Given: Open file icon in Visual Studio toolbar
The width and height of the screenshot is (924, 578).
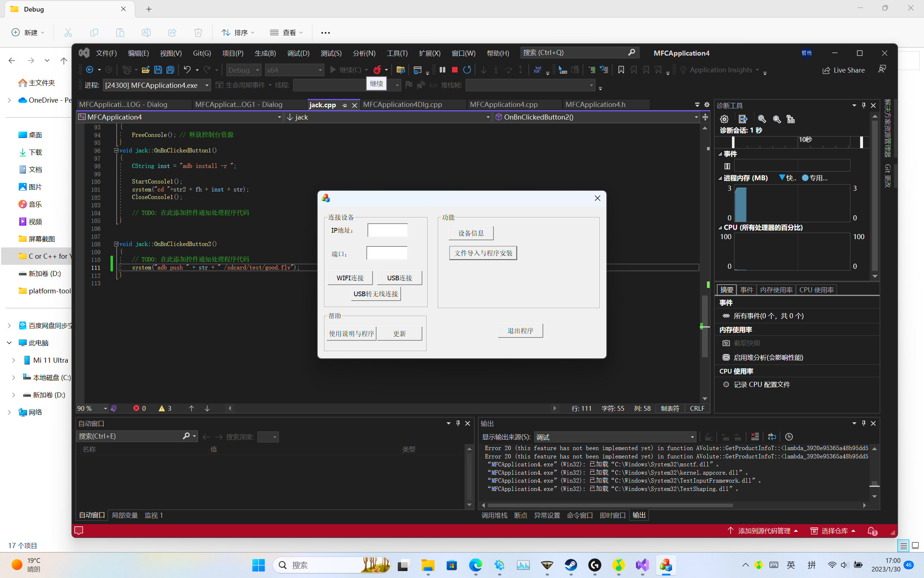Looking at the screenshot, I should coord(145,70).
